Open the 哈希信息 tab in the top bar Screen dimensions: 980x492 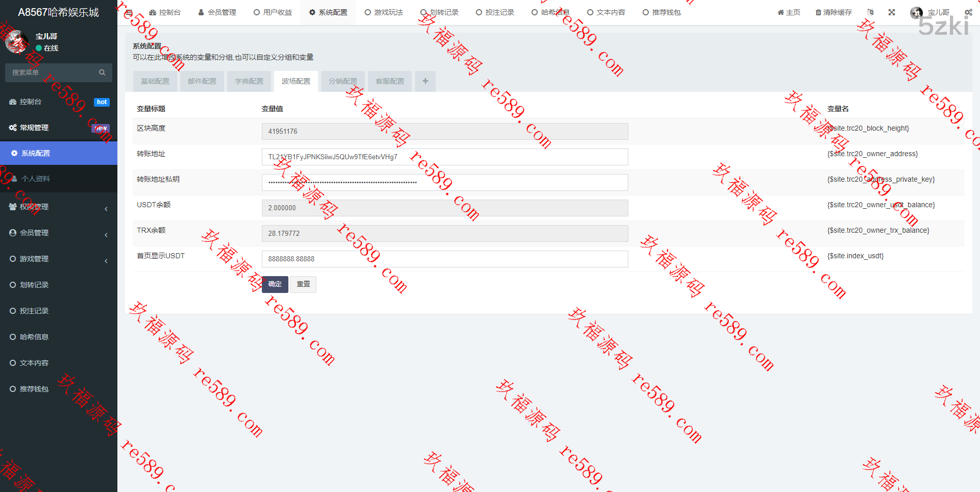point(551,12)
